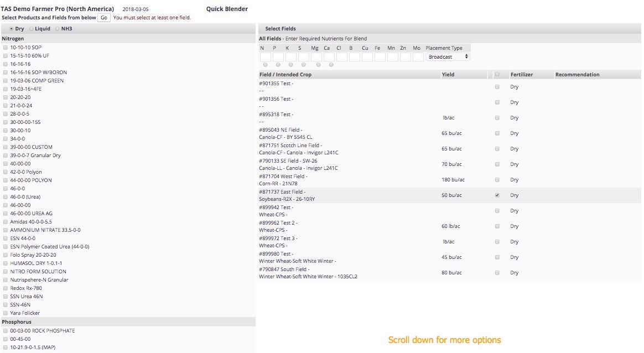
Task: Select the radio button below K input
Action: [x=290, y=65]
